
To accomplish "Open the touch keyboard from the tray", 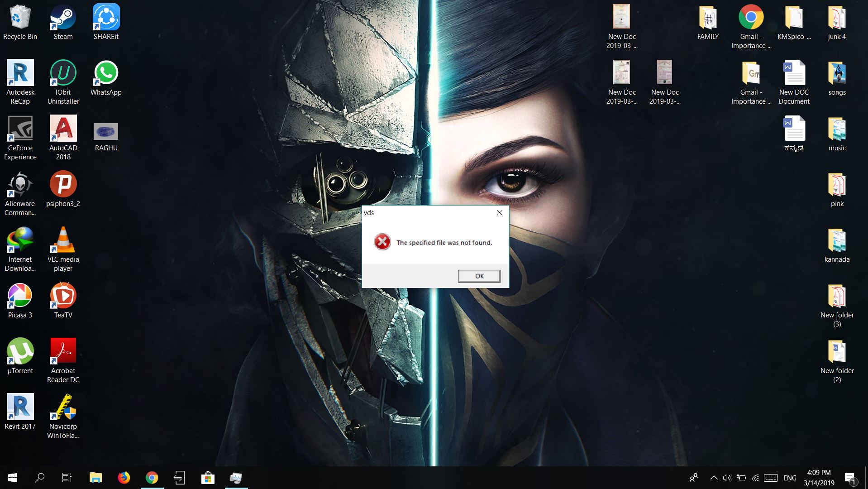I will click(771, 478).
